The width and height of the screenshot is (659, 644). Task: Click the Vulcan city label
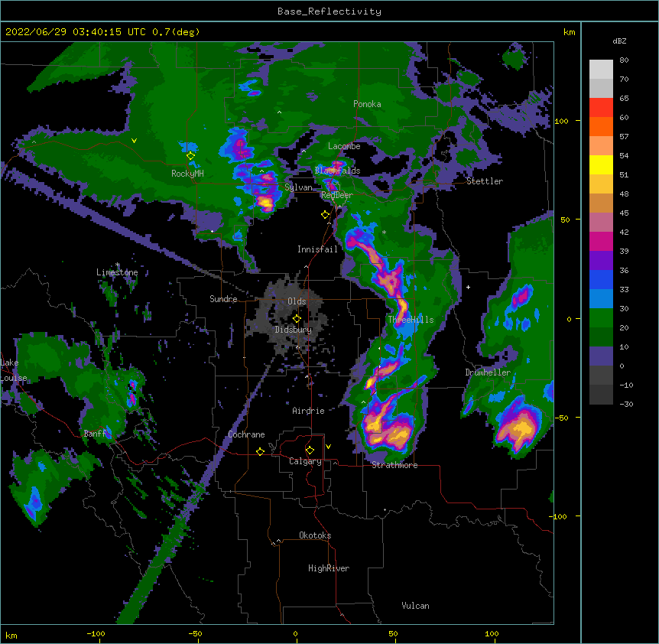(415, 606)
